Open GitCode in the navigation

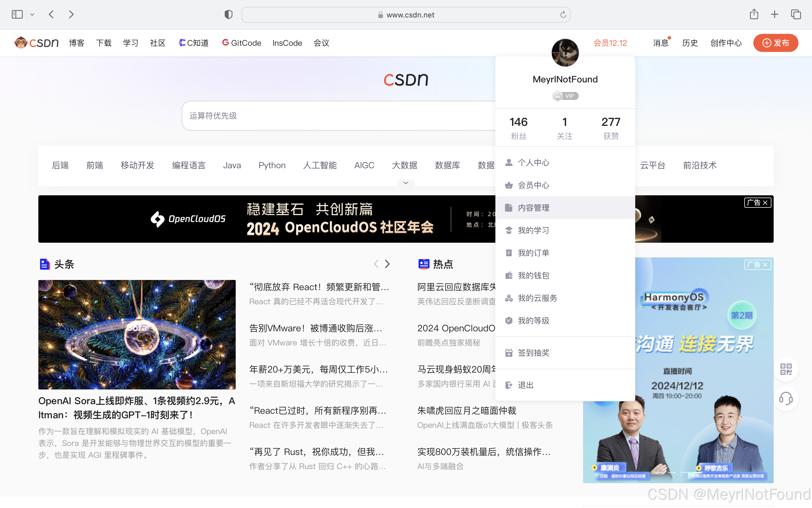(x=242, y=43)
